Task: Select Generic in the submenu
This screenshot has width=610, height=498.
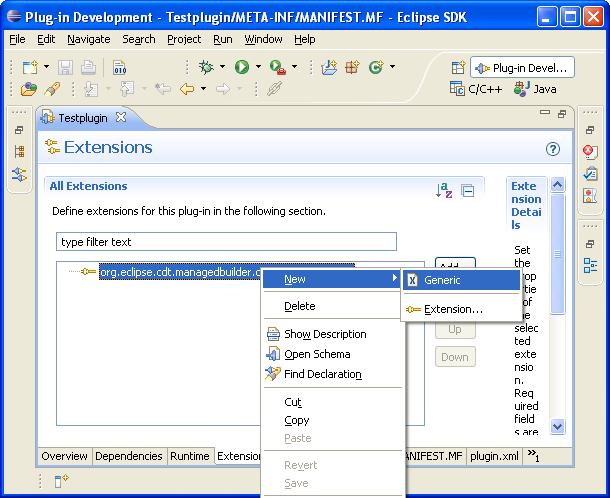Action: [x=461, y=280]
